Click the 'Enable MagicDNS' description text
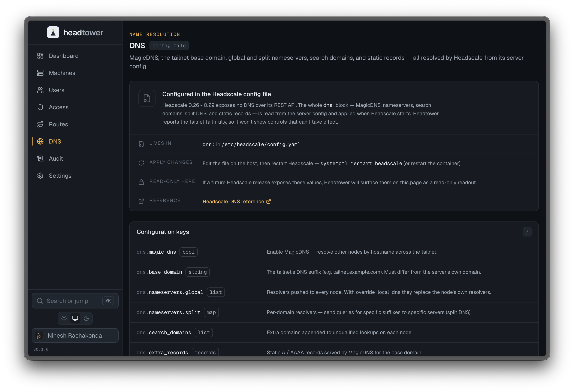This screenshot has width=574, height=392. 352,252
